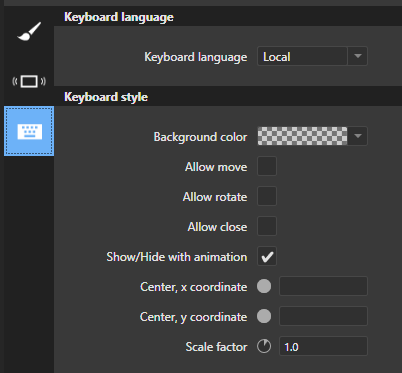This screenshot has width=402, height=373.
Task: Click the Show/Hide with animation label
Action: pyautogui.click(x=177, y=257)
